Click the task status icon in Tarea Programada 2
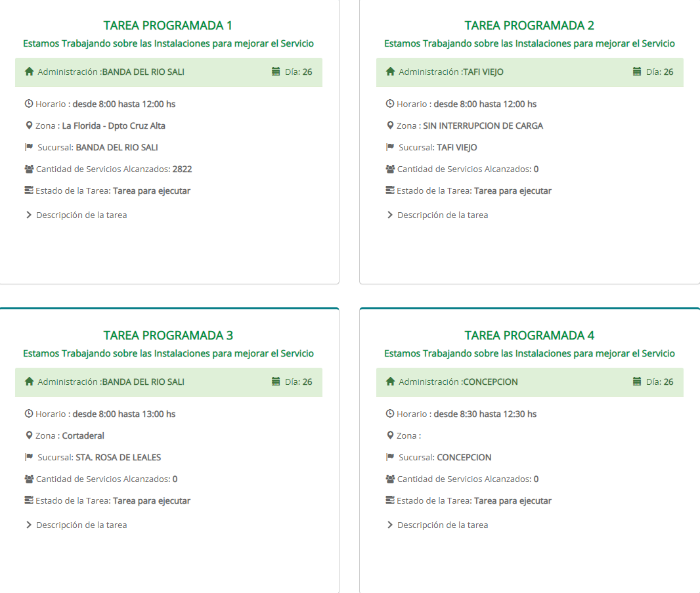700x593 pixels. click(x=390, y=190)
